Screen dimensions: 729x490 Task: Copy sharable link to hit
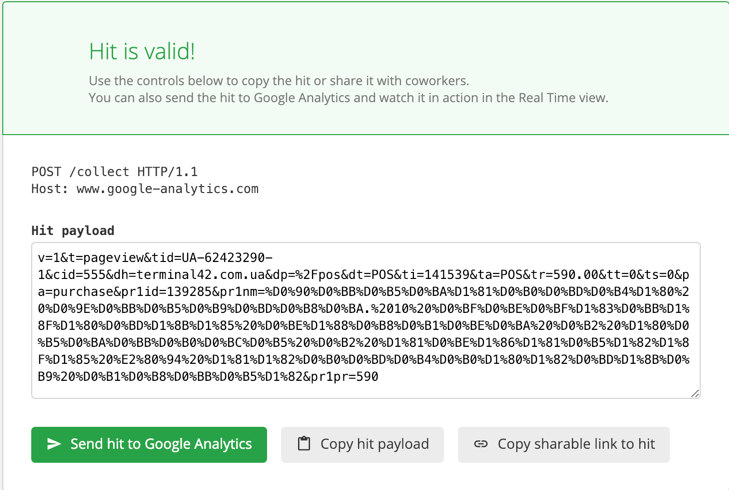click(563, 444)
